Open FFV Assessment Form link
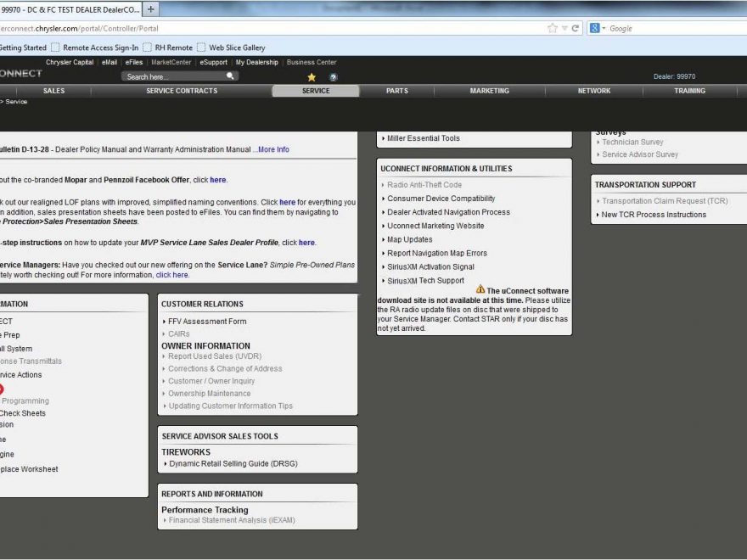Viewport: 747px width, 560px height. coord(207,322)
